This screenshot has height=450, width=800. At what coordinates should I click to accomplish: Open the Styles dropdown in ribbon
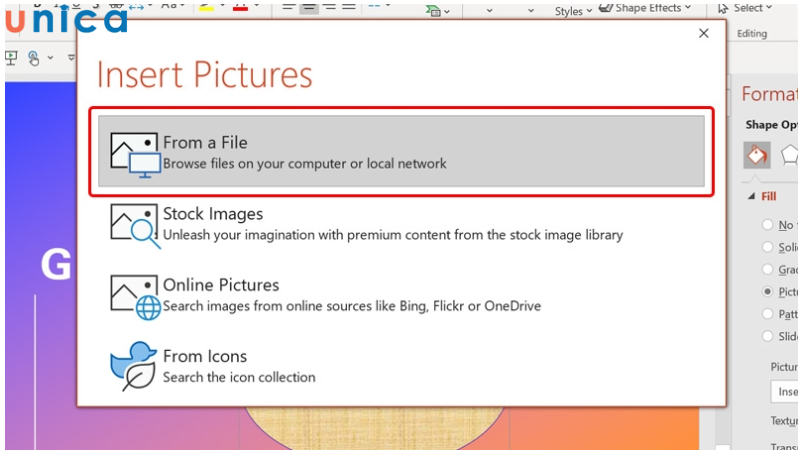click(x=573, y=11)
